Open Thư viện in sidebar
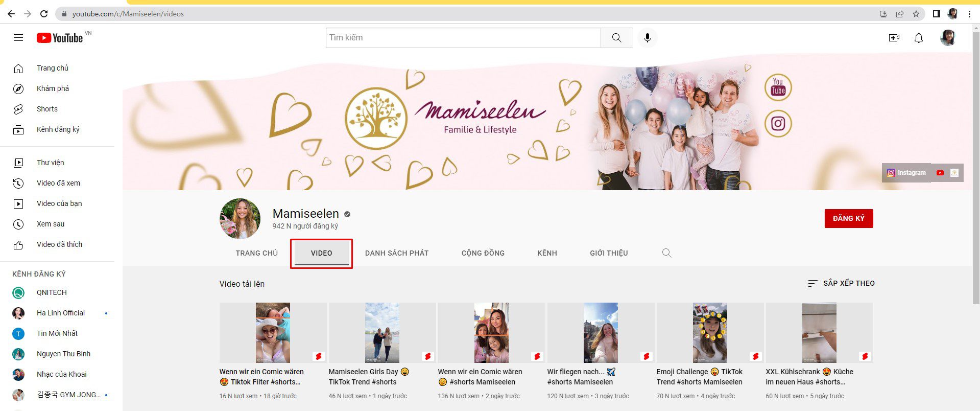This screenshot has width=980, height=411. coord(57,163)
